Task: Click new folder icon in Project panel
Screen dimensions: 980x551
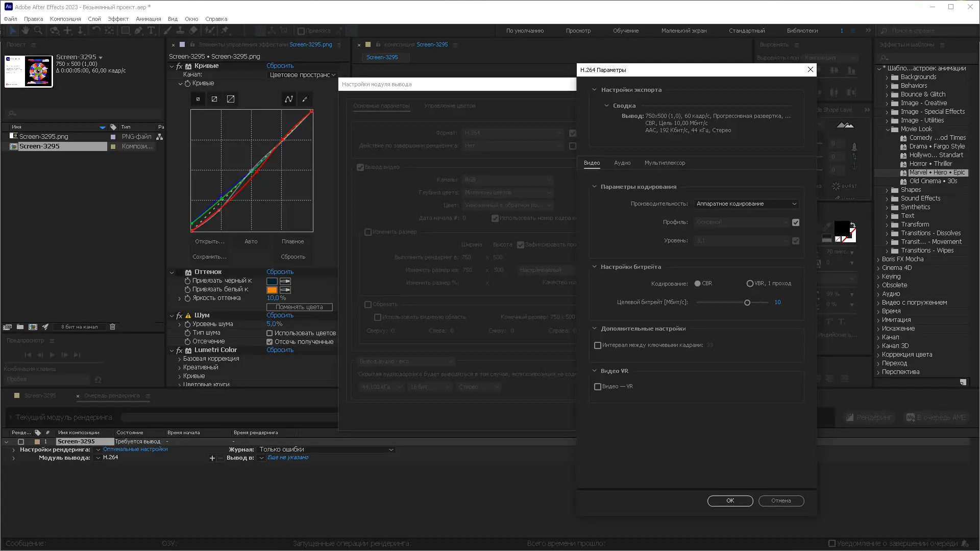Action: 20,327
